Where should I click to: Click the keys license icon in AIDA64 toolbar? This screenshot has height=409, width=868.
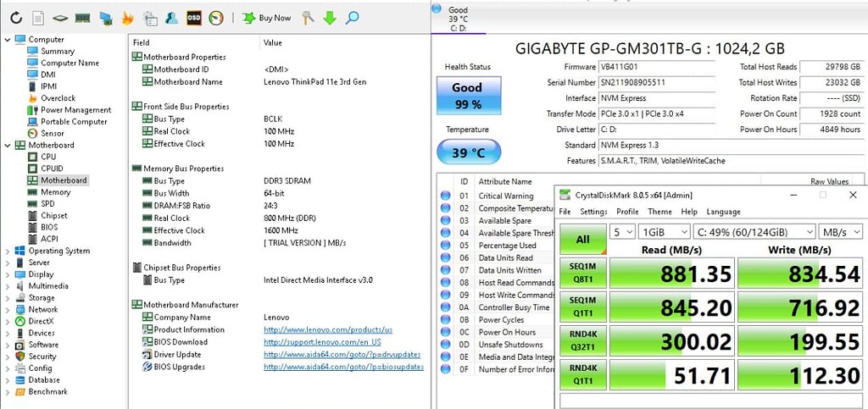click(x=308, y=19)
